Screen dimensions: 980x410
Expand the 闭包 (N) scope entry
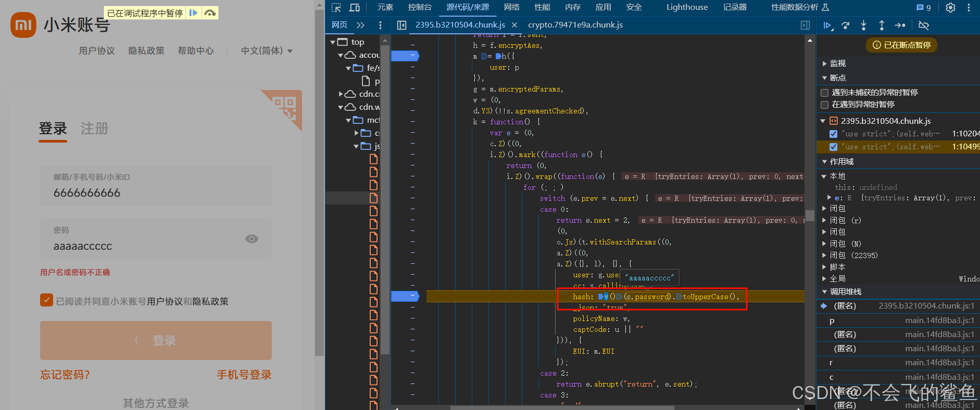point(825,244)
